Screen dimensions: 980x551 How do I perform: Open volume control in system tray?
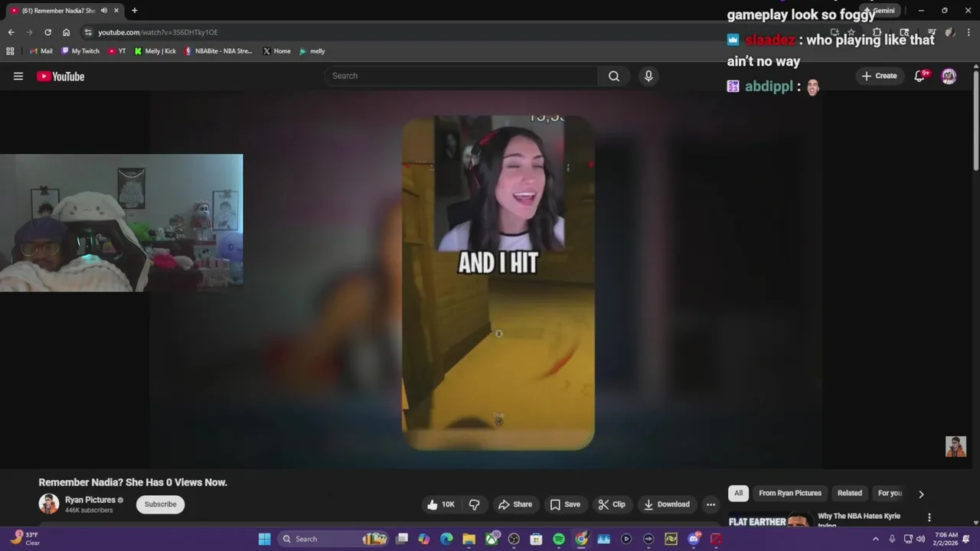pos(921,539)
